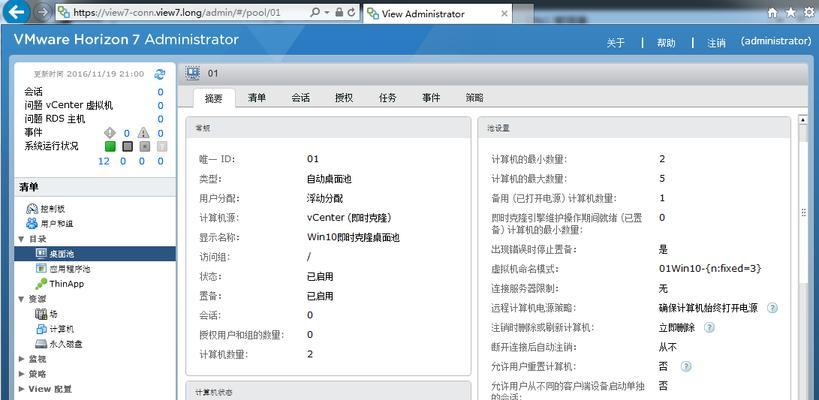Viewport: 819px width, 400px height.
Task: Click the browser back arrow button
Action: (x=16, y=11)
